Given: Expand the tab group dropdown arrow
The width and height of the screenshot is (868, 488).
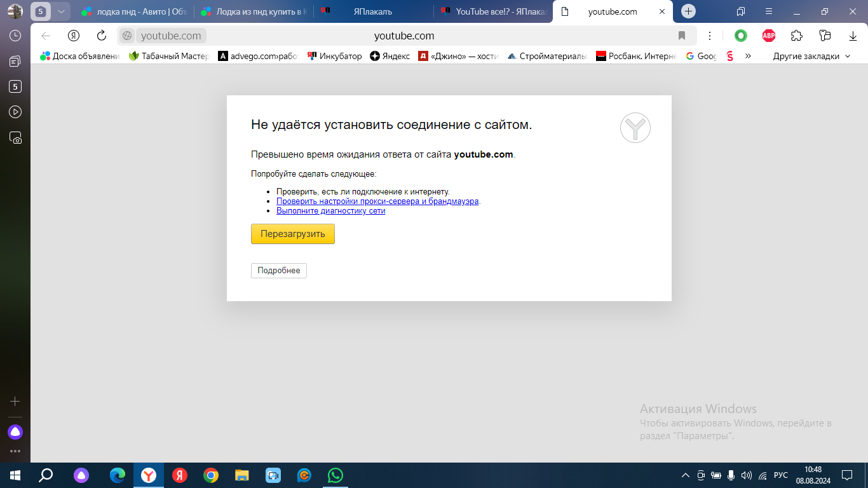Looking at the screenshot, I should click(60, 11).
